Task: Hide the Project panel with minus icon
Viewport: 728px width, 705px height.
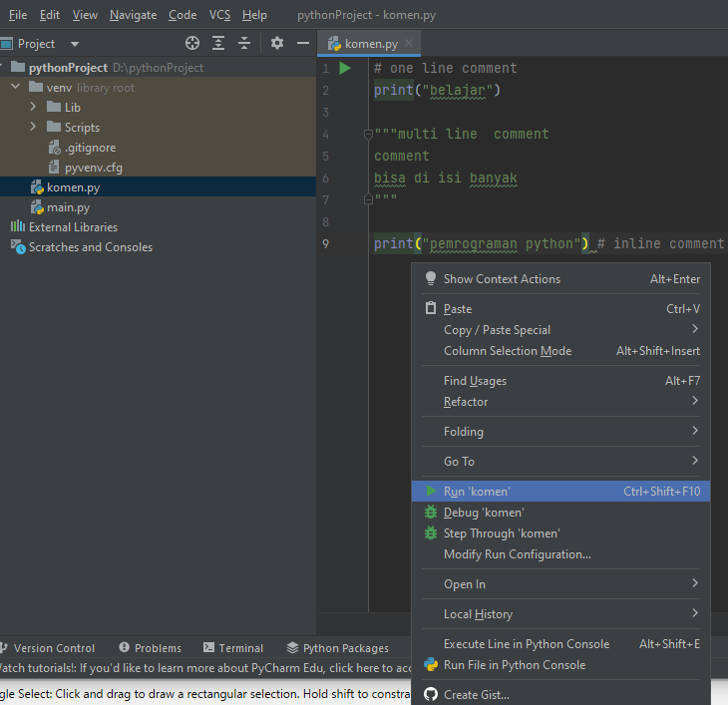Action: (303, 43)
